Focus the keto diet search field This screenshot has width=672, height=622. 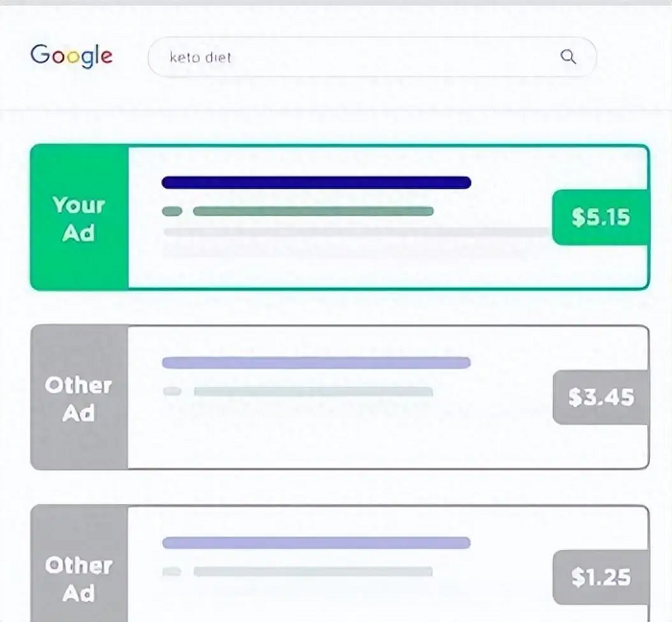coord(372,57)
